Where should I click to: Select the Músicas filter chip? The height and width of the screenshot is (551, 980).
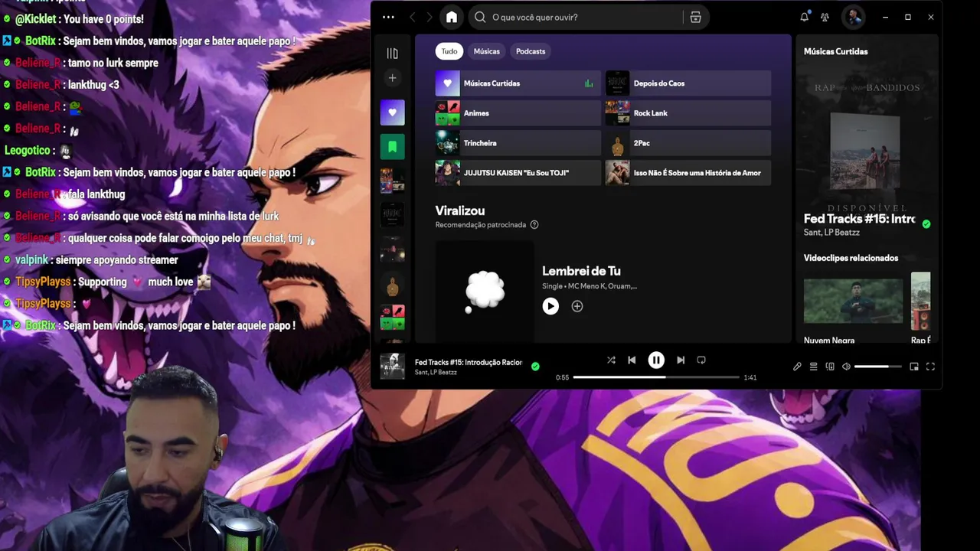click(486, 51)
